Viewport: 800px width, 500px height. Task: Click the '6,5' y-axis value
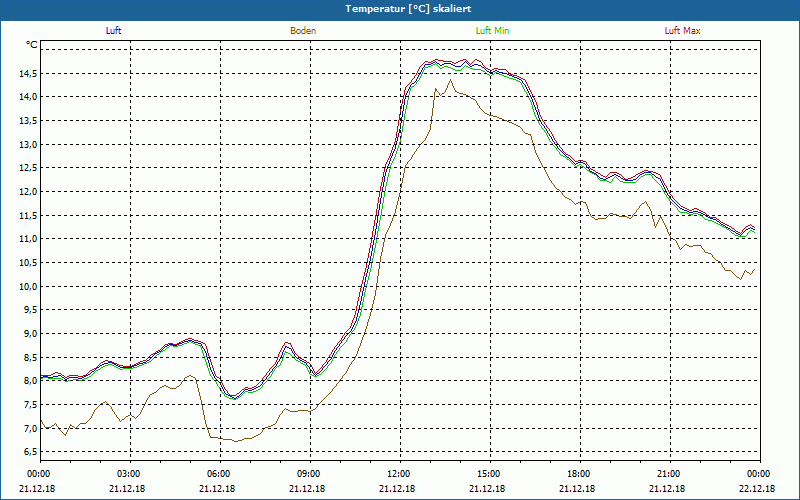pos(30,452)
